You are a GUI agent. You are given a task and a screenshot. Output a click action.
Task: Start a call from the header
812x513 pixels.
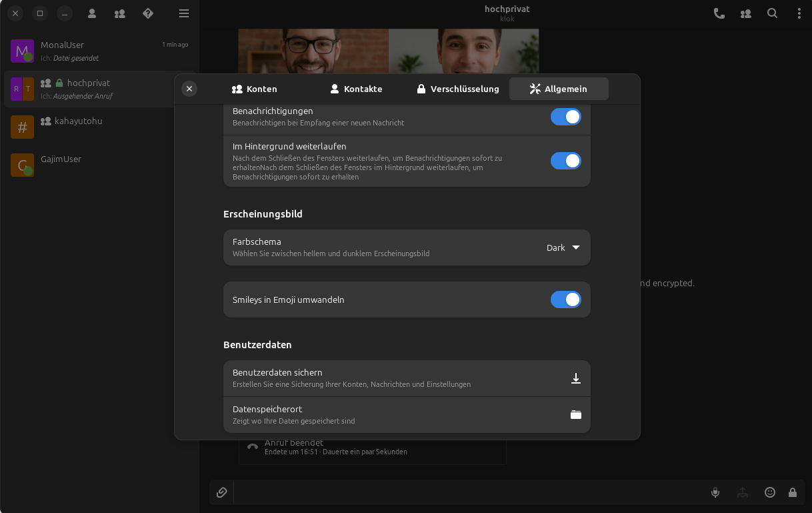[x=719, y=13]
